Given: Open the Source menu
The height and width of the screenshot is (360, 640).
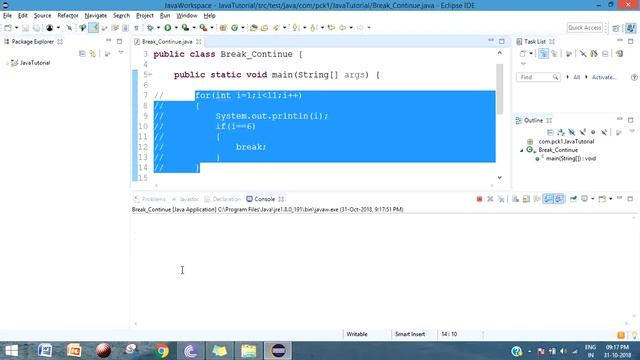Looking at the screenshot, I should [42, 16].
